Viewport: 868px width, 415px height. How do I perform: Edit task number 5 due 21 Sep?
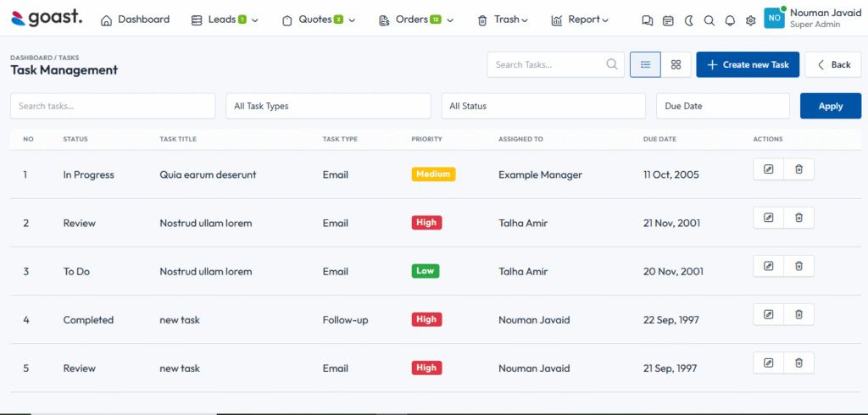tap(768, 363)
